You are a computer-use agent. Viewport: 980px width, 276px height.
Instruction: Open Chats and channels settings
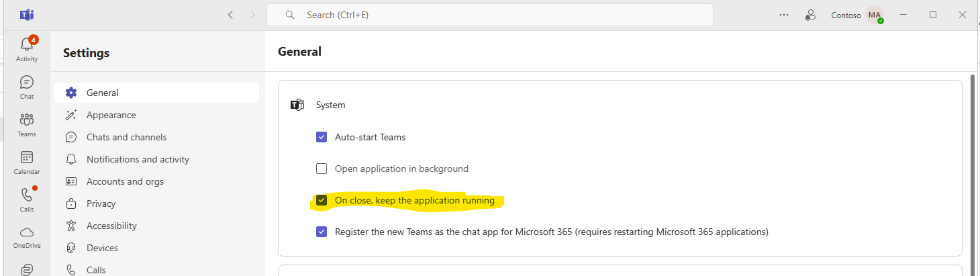pyautogui.click(x=156, y=137)
